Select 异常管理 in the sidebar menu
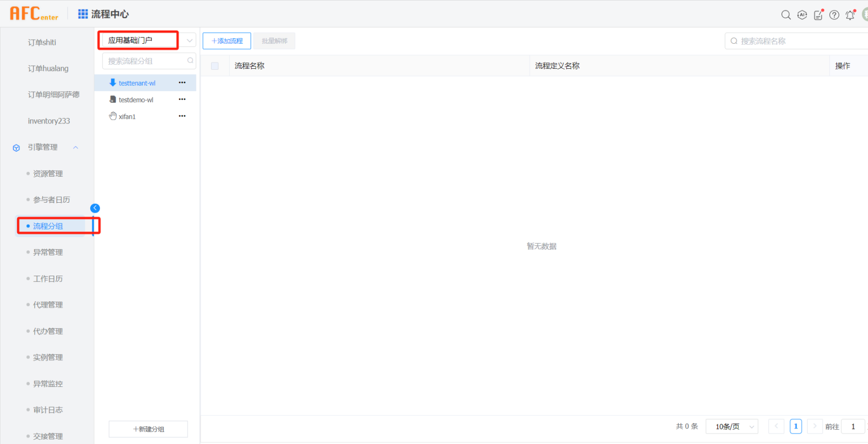 48,252
